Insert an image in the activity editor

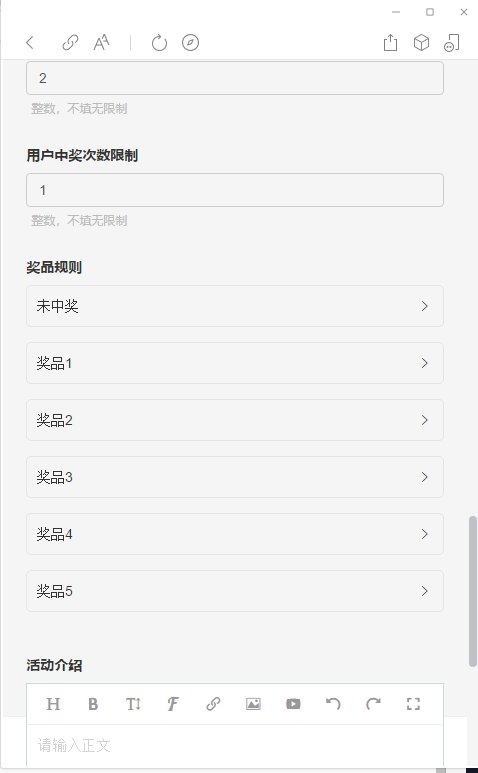point(253,703)
